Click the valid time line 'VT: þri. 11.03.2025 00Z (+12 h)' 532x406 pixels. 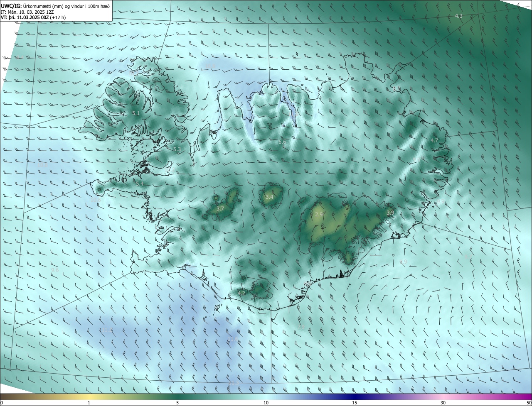pos(33,17)
